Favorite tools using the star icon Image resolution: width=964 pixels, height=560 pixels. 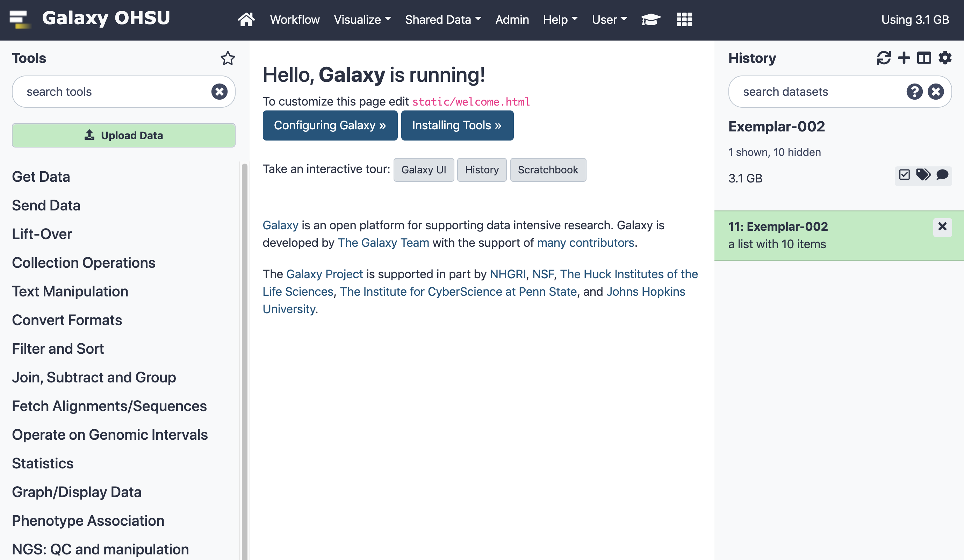228,58
